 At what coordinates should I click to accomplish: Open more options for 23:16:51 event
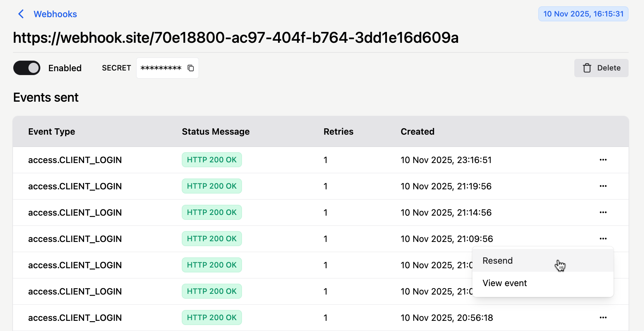(x=603, y=160)
